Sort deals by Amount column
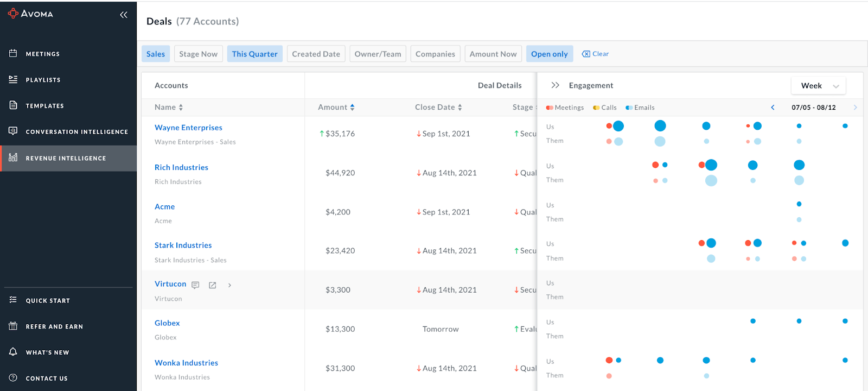The height and width of the screenshot is (391, 868). pos(336,108)
